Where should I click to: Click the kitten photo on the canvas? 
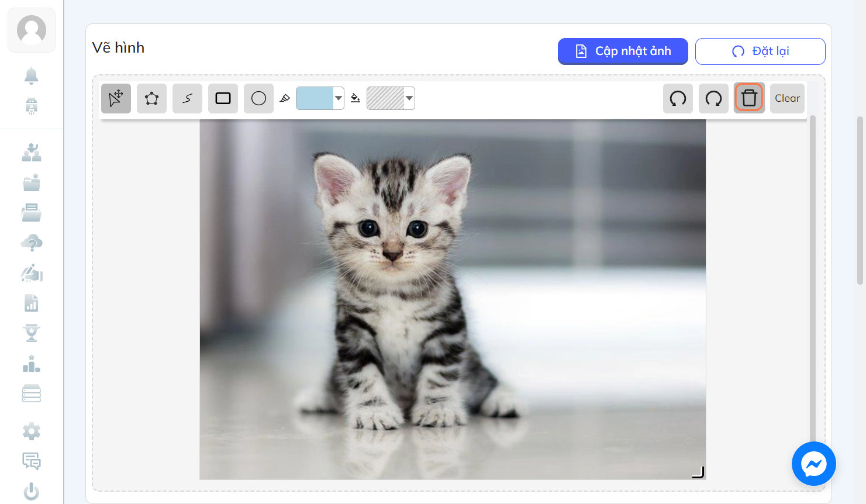coord(453,299)
